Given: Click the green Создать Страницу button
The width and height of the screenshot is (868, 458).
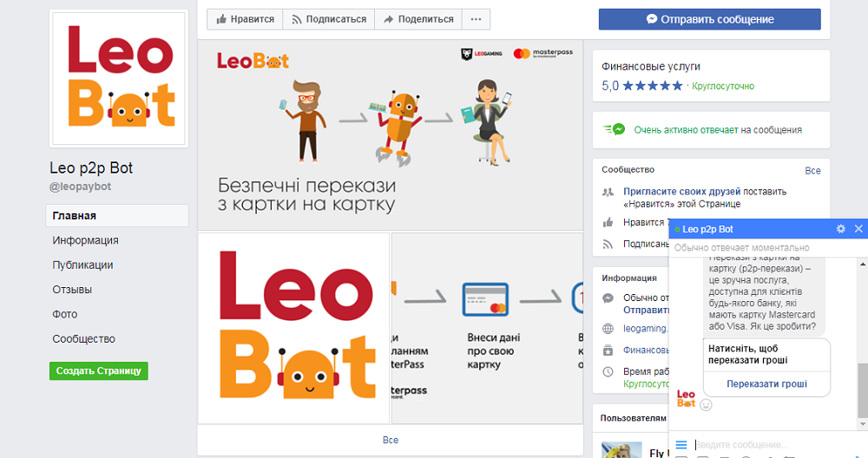Looking at the screenshot, I should (99, 370).
